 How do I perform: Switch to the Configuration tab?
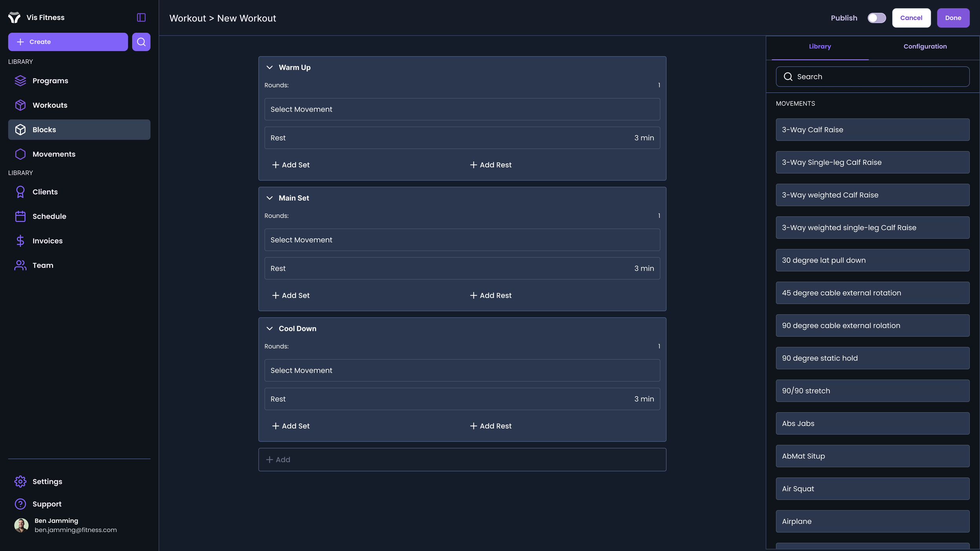click(925, 46)
